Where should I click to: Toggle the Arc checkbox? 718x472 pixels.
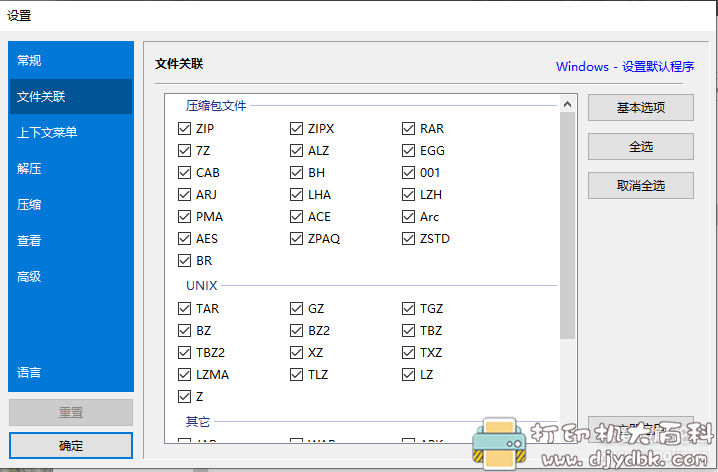coord(408,217)
